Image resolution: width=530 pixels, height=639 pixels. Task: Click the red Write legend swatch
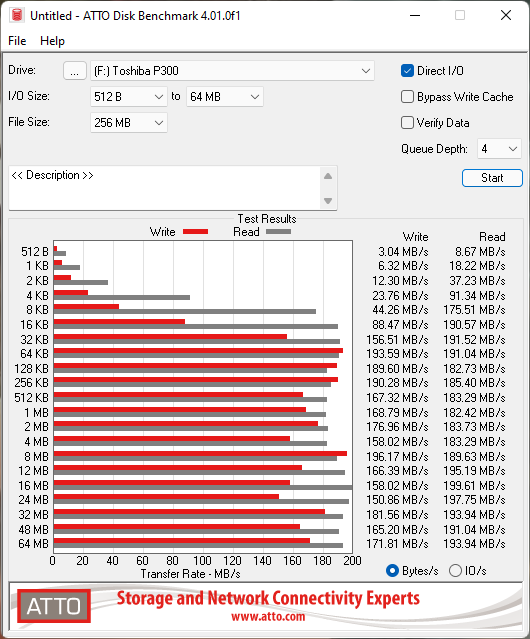196,231
